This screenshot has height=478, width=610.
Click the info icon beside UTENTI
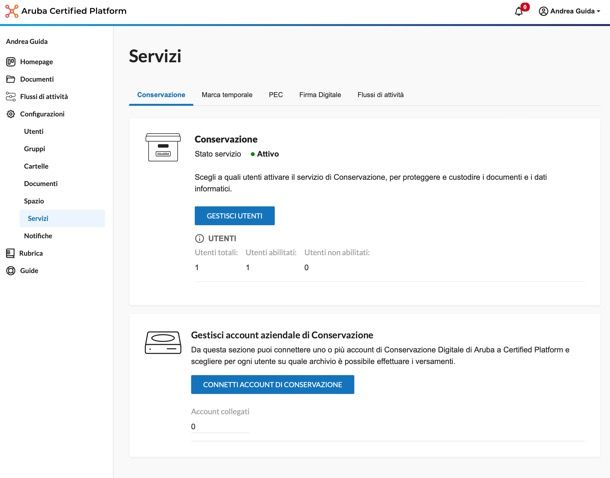tap(199, 238)
